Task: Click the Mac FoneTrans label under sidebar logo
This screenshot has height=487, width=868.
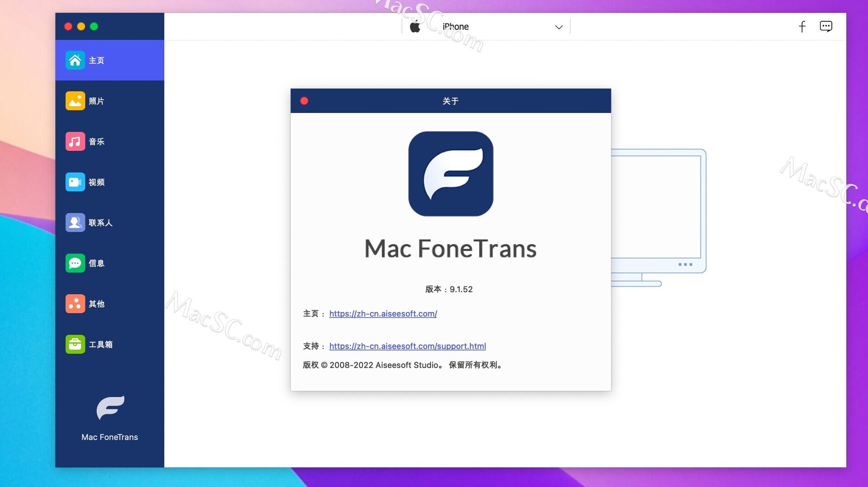Action: coord(110,437)
